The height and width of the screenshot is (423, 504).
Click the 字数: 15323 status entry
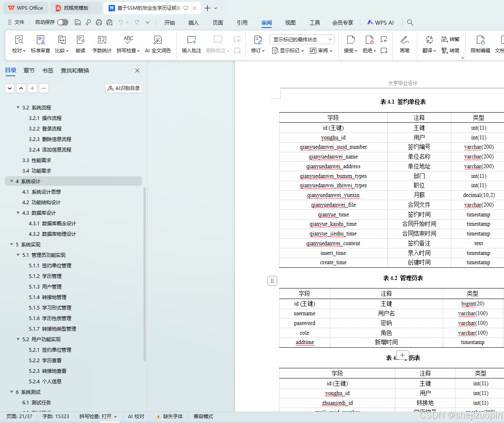click(56, 417)
